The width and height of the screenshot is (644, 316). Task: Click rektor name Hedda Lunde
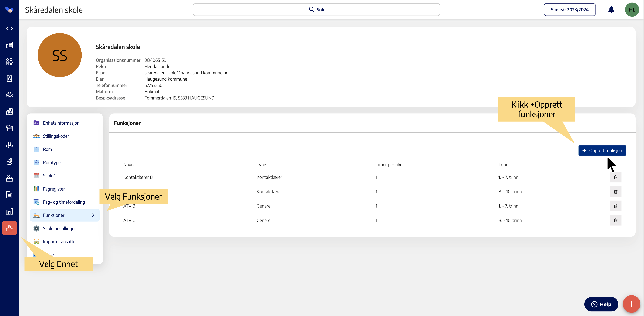pyautogui.click(x=157, y=66)
